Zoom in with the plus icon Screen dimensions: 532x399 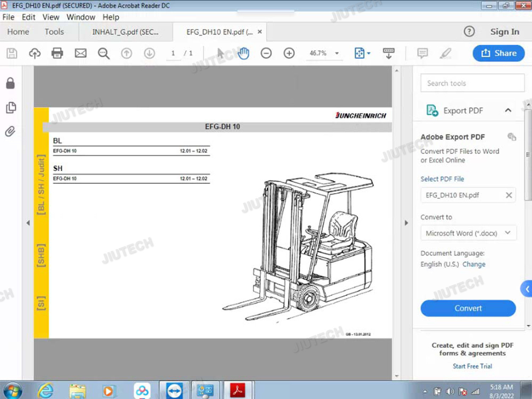289,53
